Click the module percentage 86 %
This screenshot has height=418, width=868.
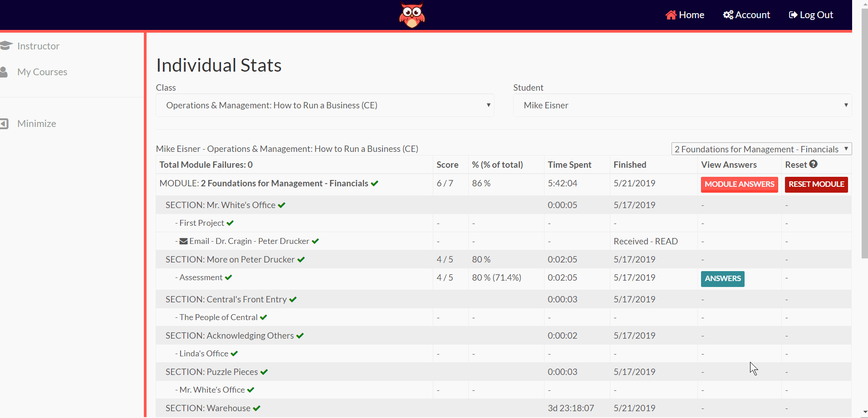481,183
